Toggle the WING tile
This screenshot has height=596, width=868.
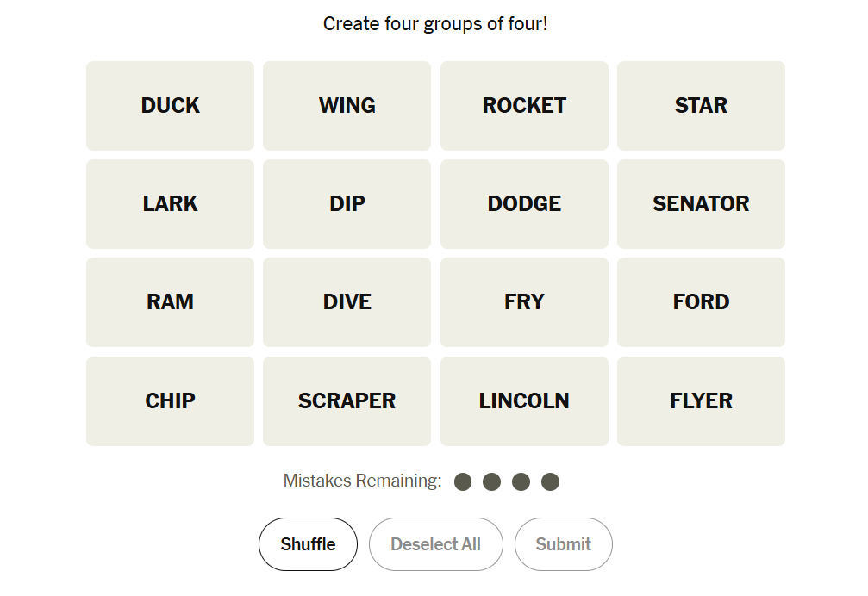click(347, 106)
